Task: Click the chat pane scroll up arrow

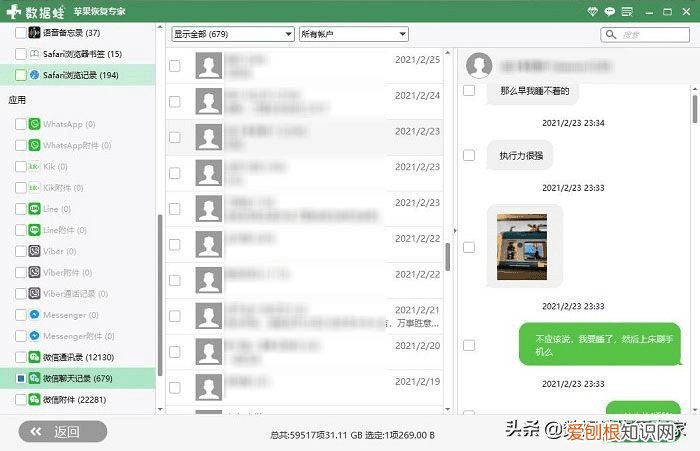Action: tap(695, 89)
